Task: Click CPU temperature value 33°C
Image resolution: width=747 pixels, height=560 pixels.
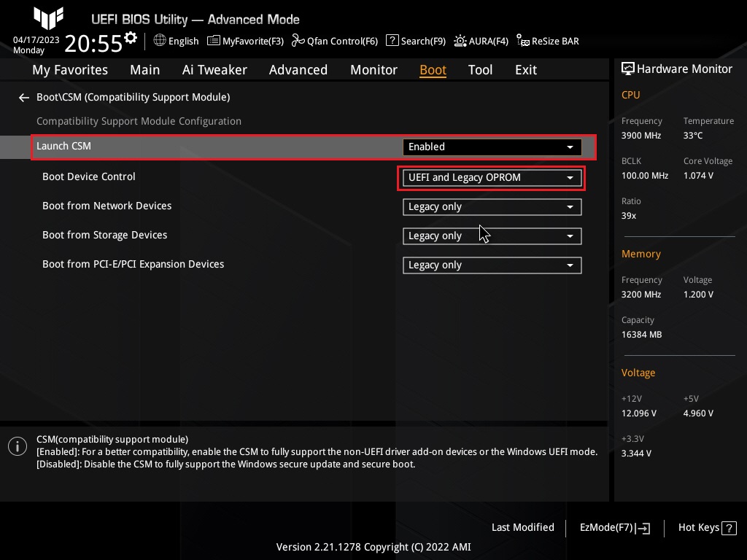Action: (693, 136)
